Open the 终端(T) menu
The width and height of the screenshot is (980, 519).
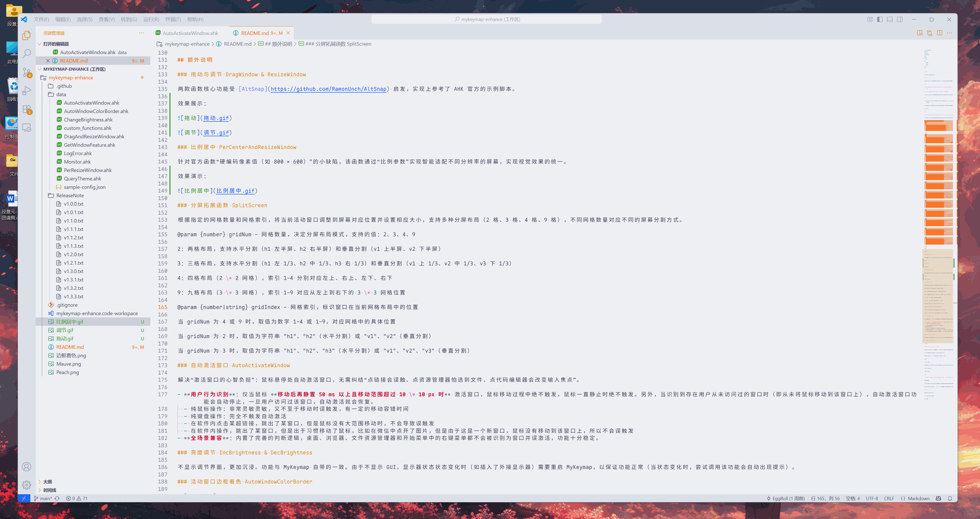(x=173, y=19)
